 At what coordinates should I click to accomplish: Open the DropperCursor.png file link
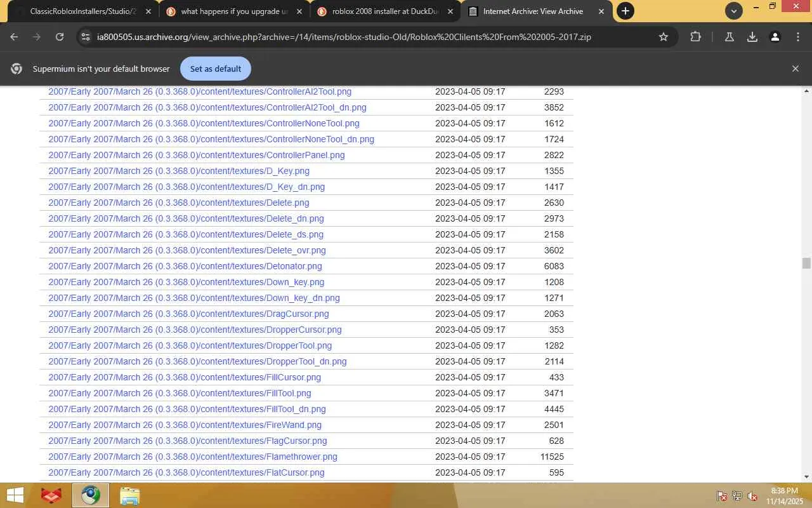tap(195, 330)
